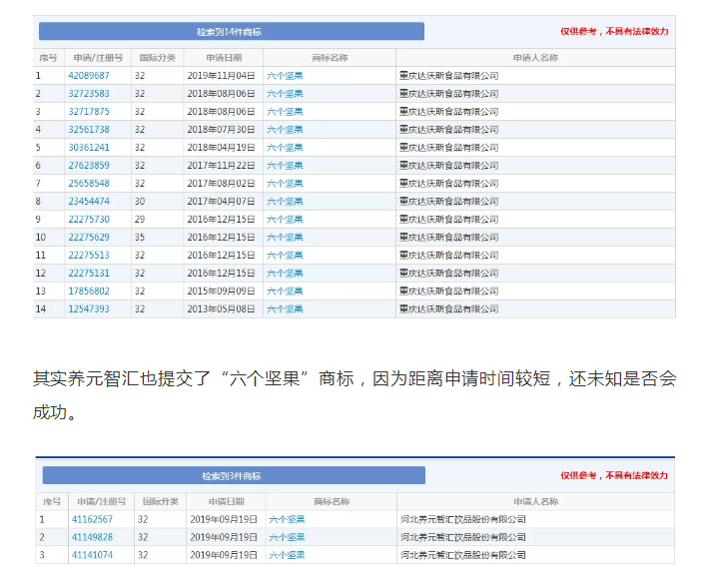719x588 pixels.
Task: Click 申请日期 column header in top table
Action: [224, 58]
